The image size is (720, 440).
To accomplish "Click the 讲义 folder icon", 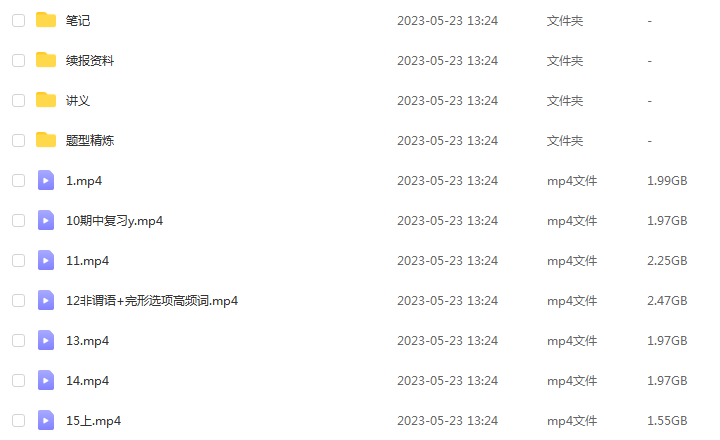I will click(46, 100).
